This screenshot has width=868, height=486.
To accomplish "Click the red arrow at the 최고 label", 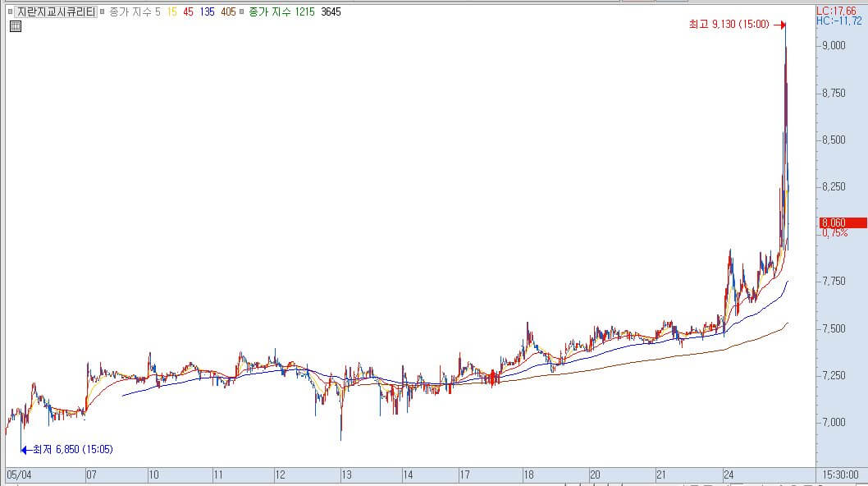I will click(x=779, y=25).
